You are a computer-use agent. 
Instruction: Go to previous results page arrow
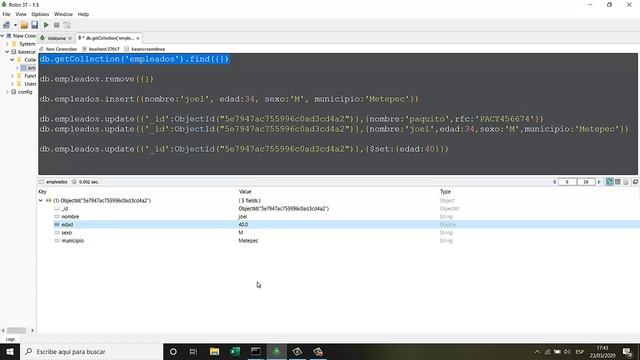pos(554,182)
